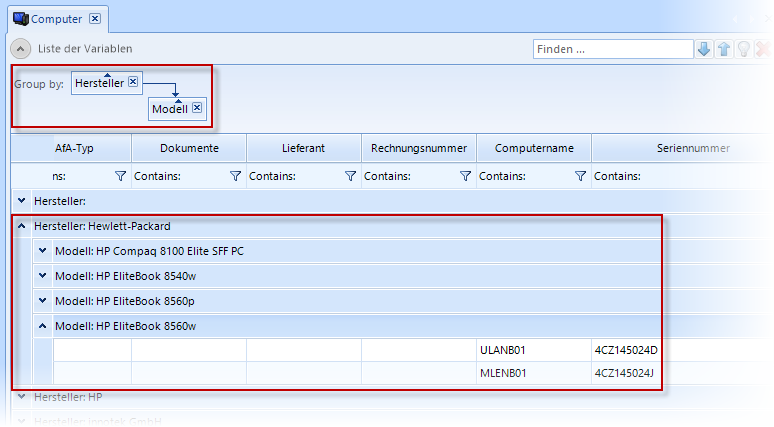This screenshot has width=774, height=427.
Task: Open filter options for AfA-Typ column
Action: pos(120,176)
